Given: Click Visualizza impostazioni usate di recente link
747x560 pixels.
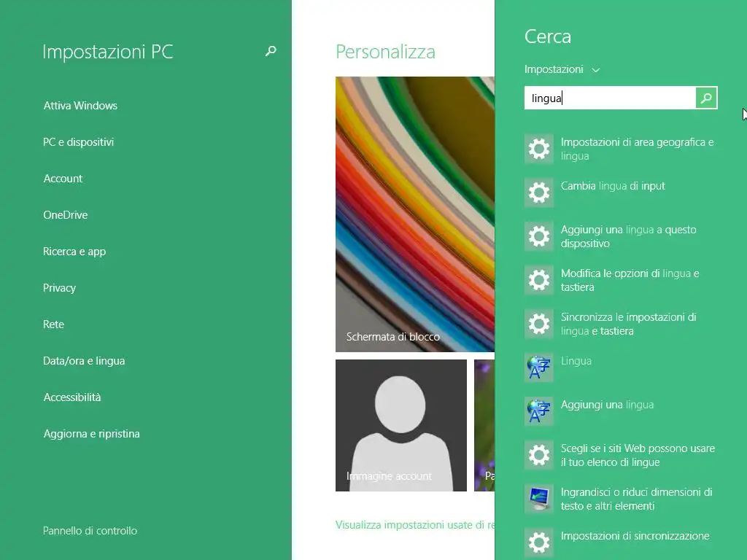Looking at the screenshot, I should pos(415,525).
